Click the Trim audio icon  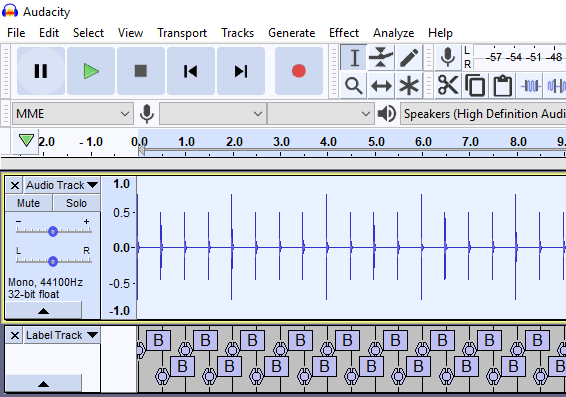(x=531, y=86)
